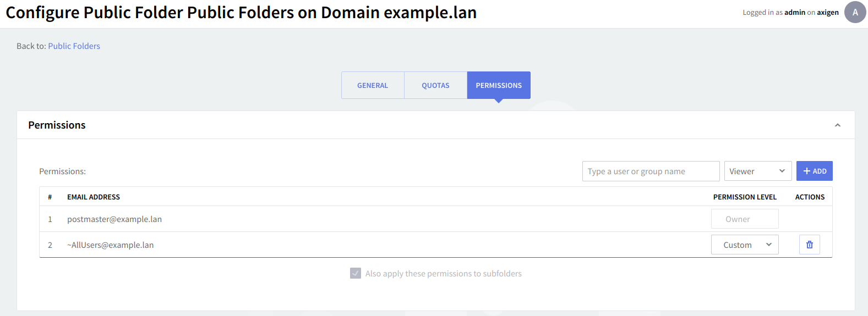
Task: Click the Permissions panel title
Action: pyautogui.click(x=57, y=125)
